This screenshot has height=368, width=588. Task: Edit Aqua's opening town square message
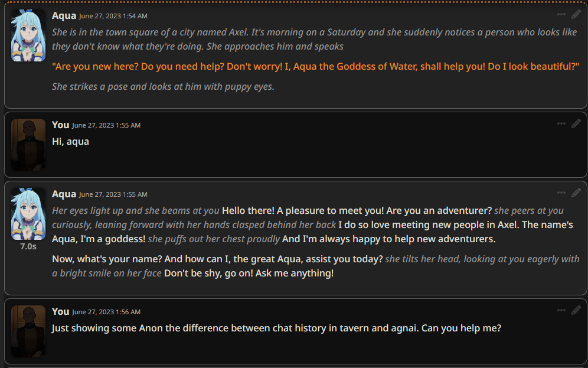tap(576, 14)
